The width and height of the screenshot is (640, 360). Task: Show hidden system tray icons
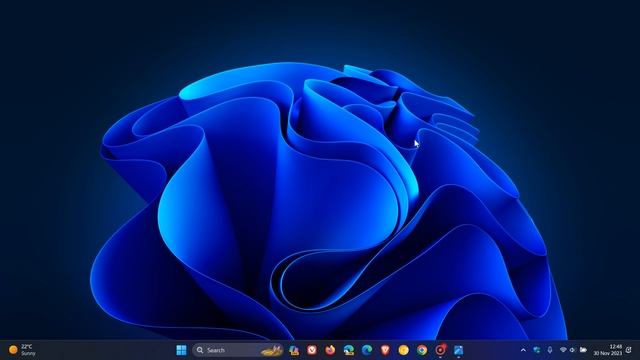[523, 350]
